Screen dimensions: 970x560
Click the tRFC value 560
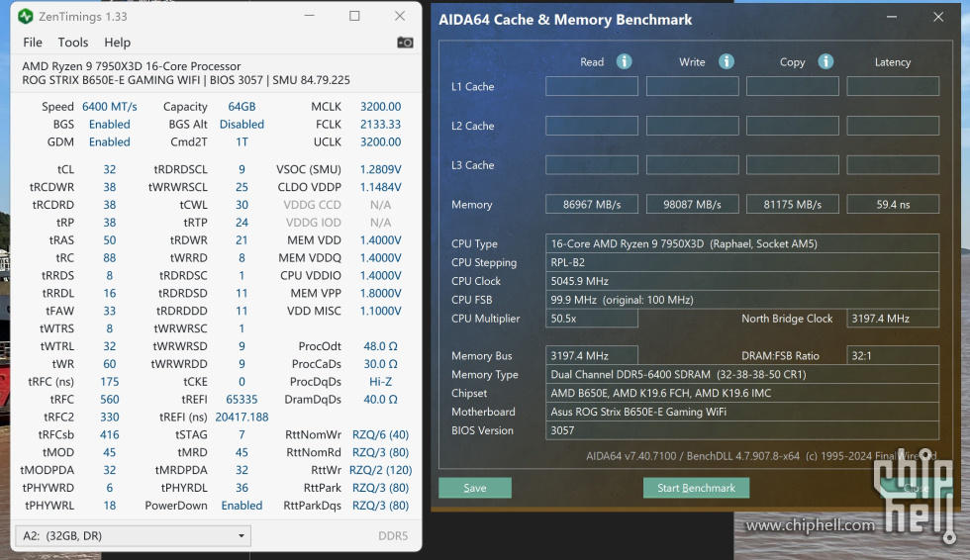pyautogui.click(x=110, y=400)
